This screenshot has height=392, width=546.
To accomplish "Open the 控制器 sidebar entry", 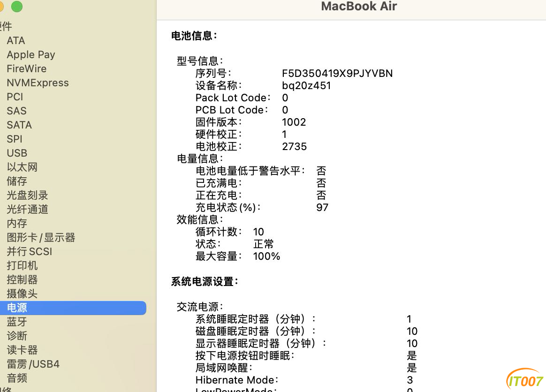I will tap(22, 279).
